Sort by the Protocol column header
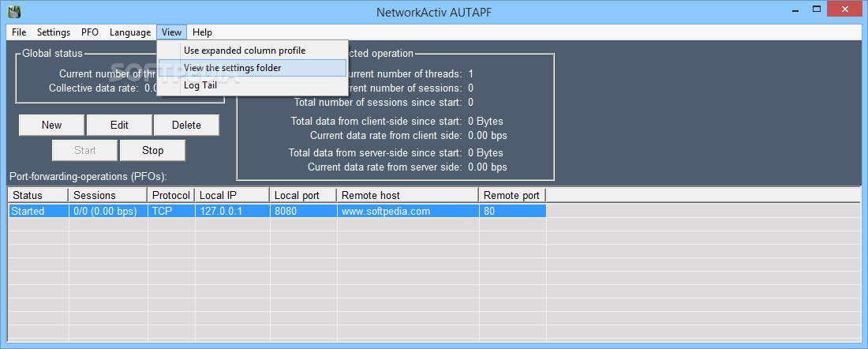This screenshot has width=868, height=349. [x=171, y=196]
